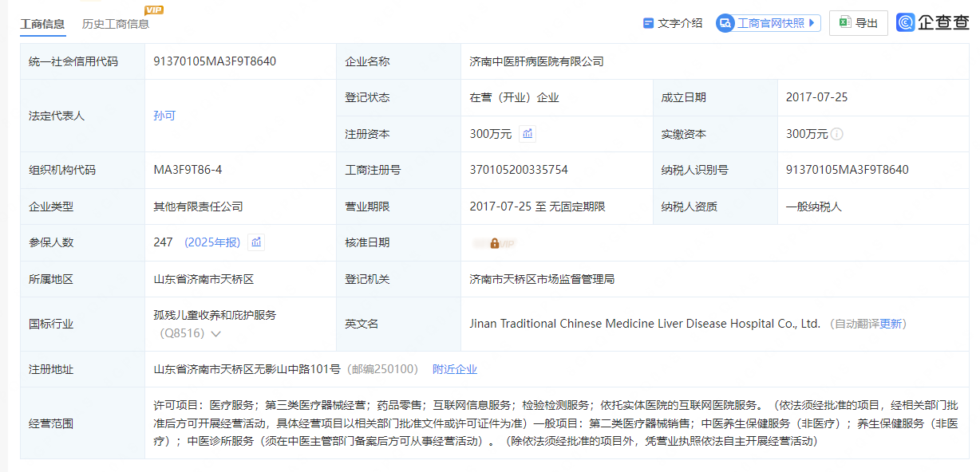Click the lock icon beside 核准日期
Screen dimensions: 980x472
(x=495, y=243)
